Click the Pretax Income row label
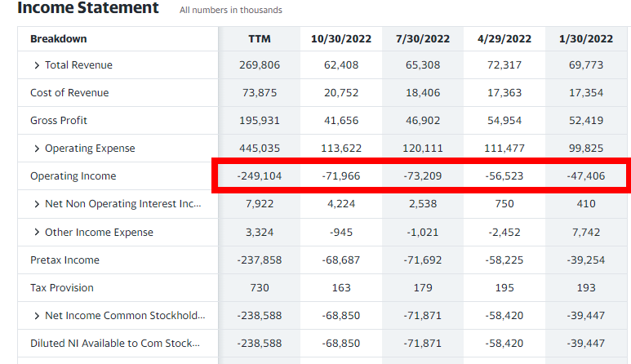Screen dimensions: 631x364 coord(64,260)
